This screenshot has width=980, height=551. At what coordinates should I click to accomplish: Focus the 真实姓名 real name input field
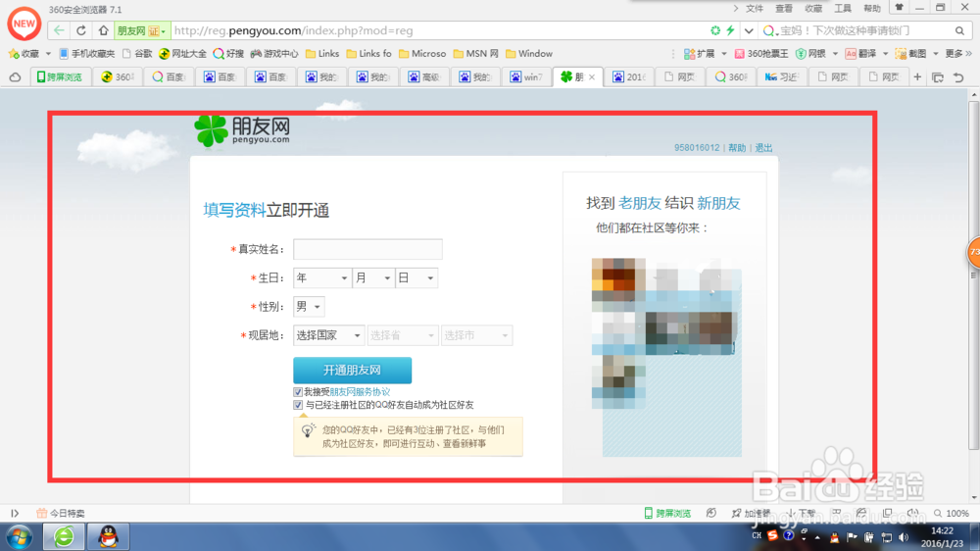367,249
